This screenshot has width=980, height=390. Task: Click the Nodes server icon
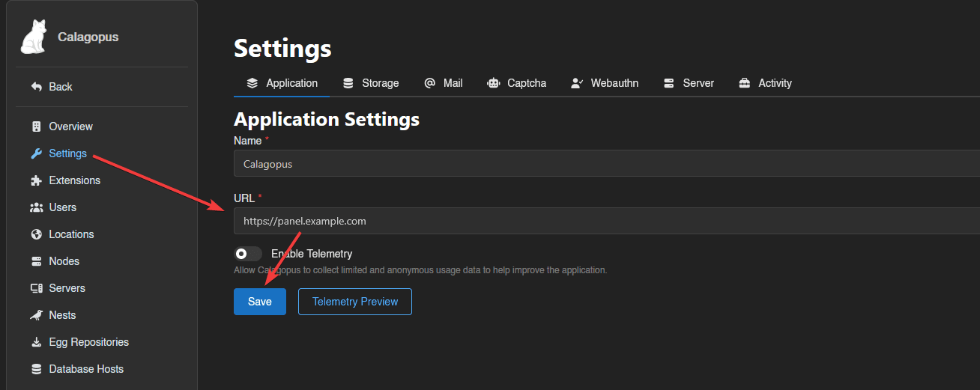(36, 261)
